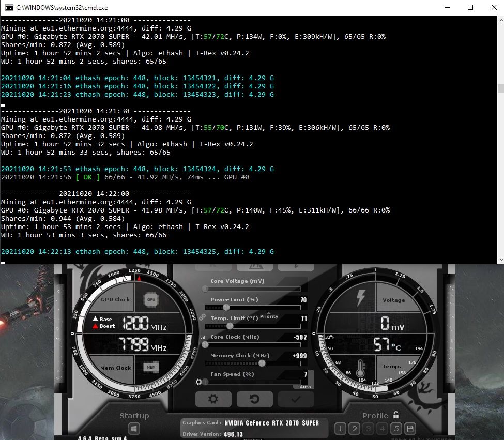Click the Core Clock slider handle

click(x=205, y=345)
